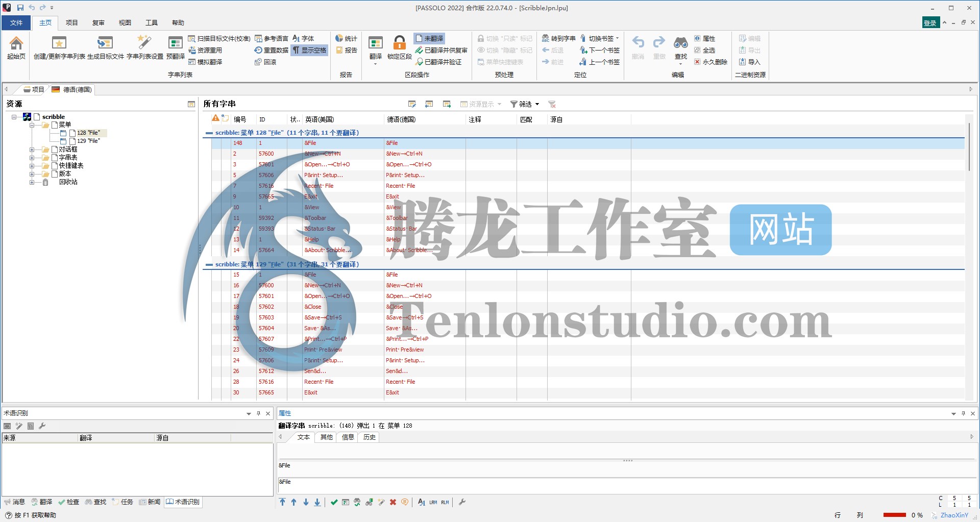Screen dimensions: 980x522
Task: Open 字体 font settings
Action: pyautogui.click(x=303, y=38)
